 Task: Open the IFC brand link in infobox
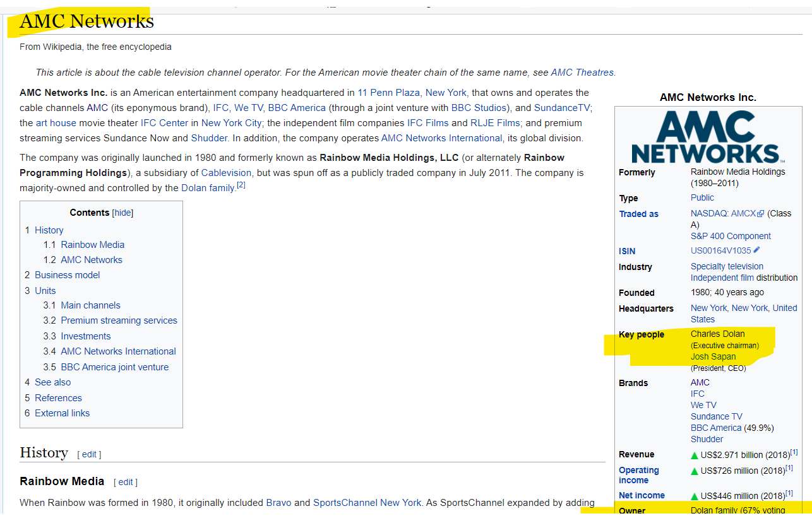pyautogui.click(x=698, y=394)
